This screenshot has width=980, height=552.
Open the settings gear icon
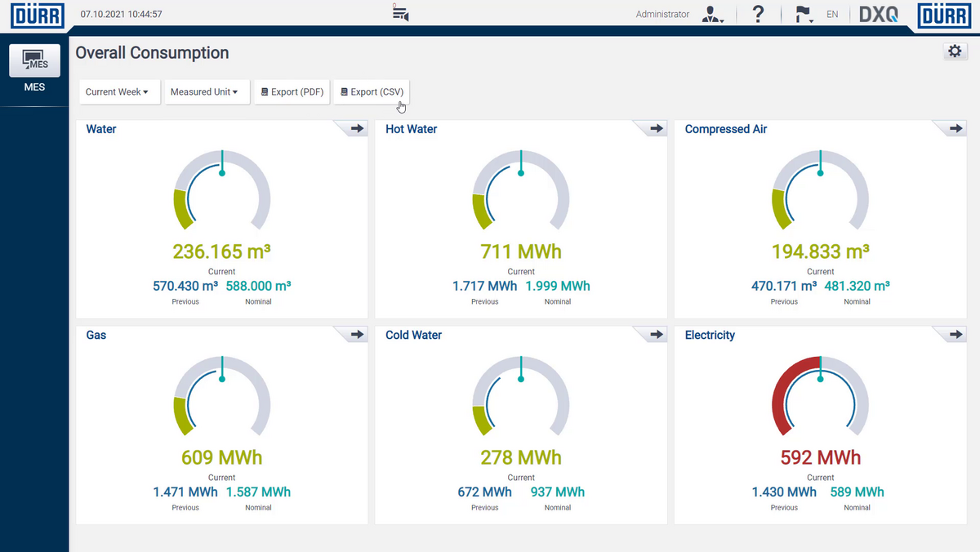[954, 51]
